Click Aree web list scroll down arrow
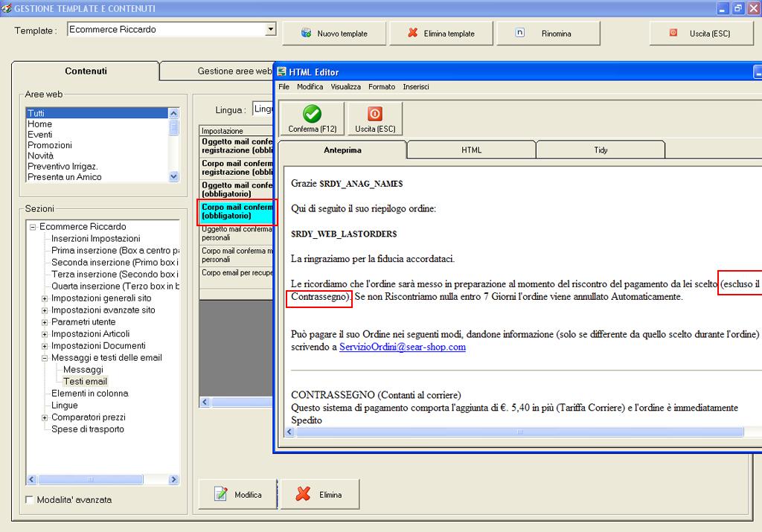Image resolution: width=762 pixels, height=532 pixels. pyautogui.click(x=173, y=177)
